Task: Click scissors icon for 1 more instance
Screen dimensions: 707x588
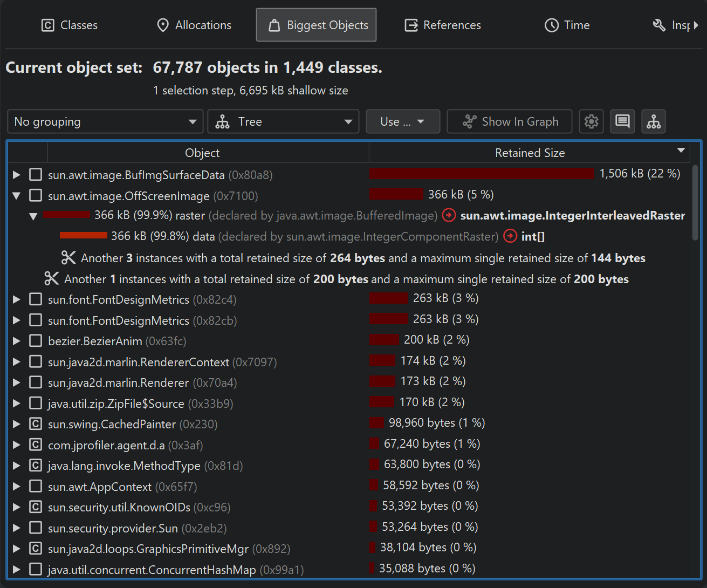Action: click(x=52, y=279)
